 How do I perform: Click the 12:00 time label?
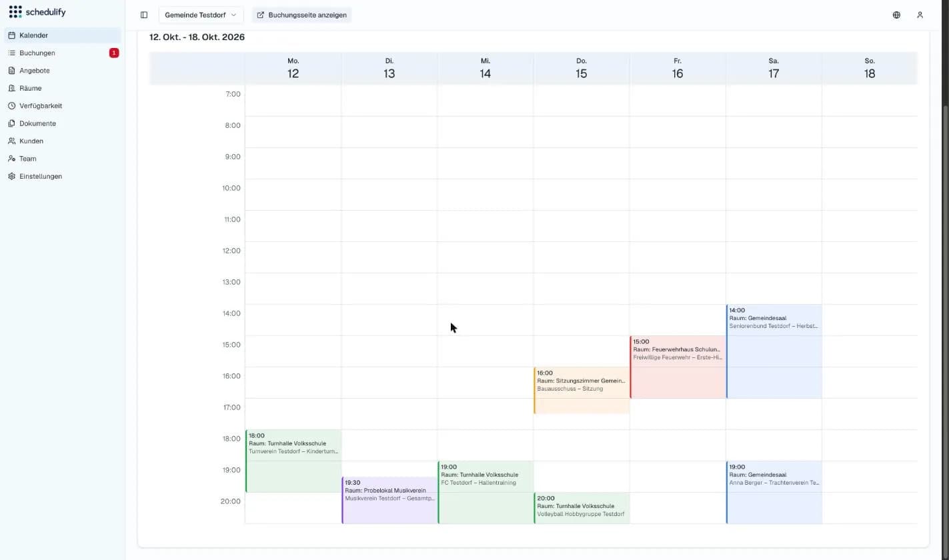[x=231, y=251]
